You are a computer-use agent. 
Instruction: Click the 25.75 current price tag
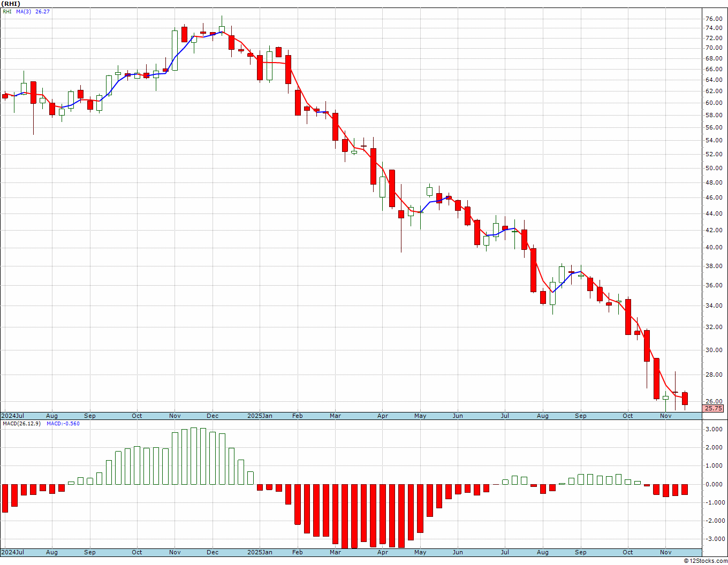pos(714,408)
